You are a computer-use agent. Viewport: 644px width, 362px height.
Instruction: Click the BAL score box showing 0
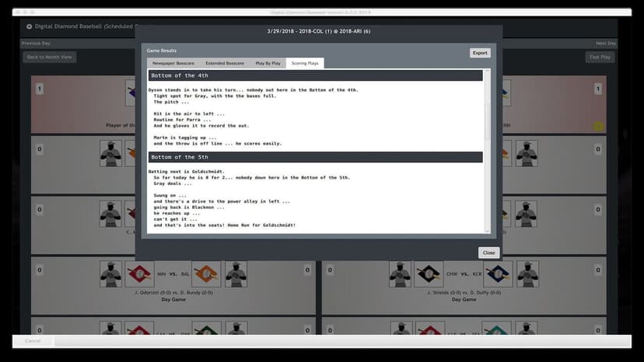coord(307,270)
